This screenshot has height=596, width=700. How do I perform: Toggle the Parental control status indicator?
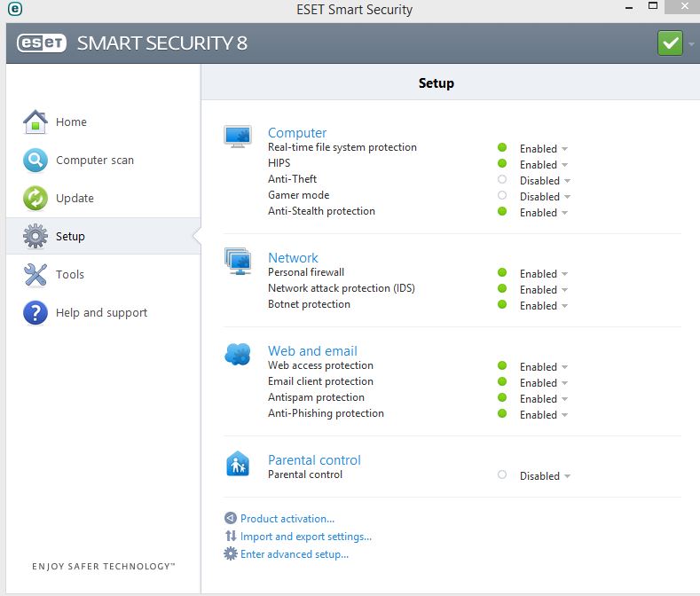(x=502, y=475)
